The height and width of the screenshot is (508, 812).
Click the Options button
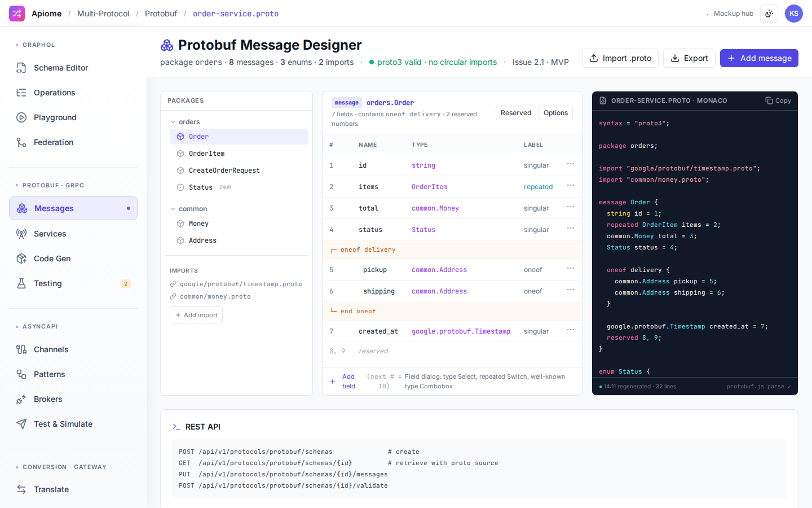555,113
